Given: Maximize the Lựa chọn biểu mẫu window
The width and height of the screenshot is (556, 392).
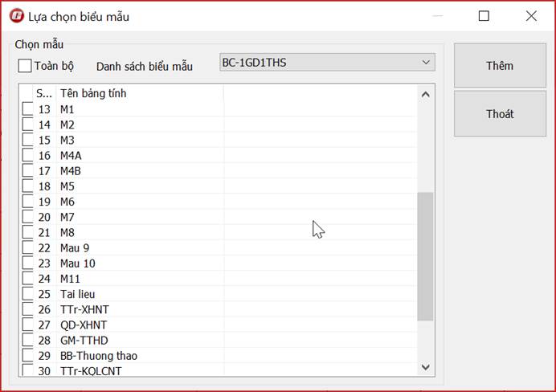Looking at the screenshot, I should click(x=484, y=16).
